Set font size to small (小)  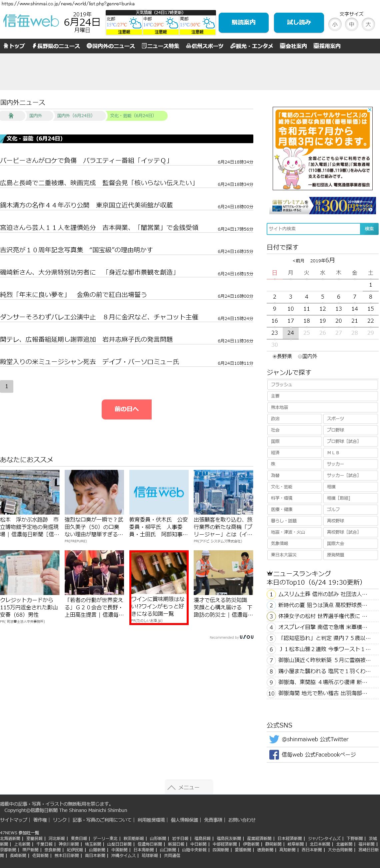point(335,24)
